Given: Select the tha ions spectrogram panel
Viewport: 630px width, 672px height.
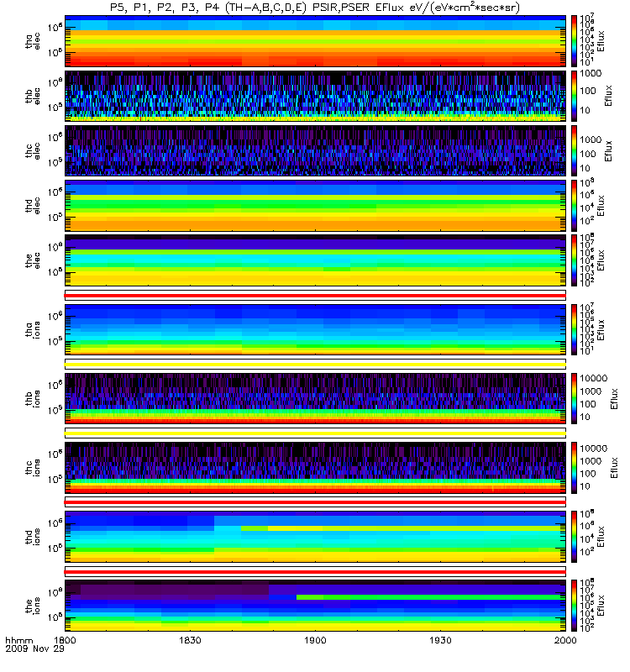Looking at the screenshot, I should pos(315,329).
